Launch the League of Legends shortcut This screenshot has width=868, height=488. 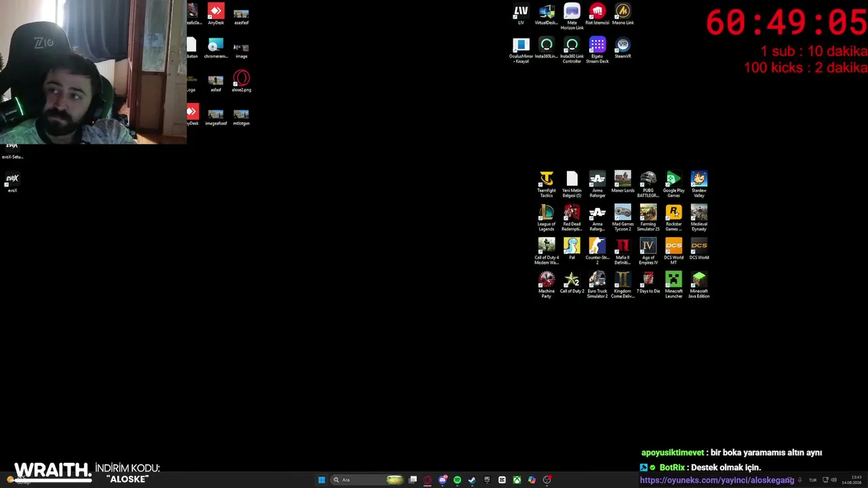[547, 218]
